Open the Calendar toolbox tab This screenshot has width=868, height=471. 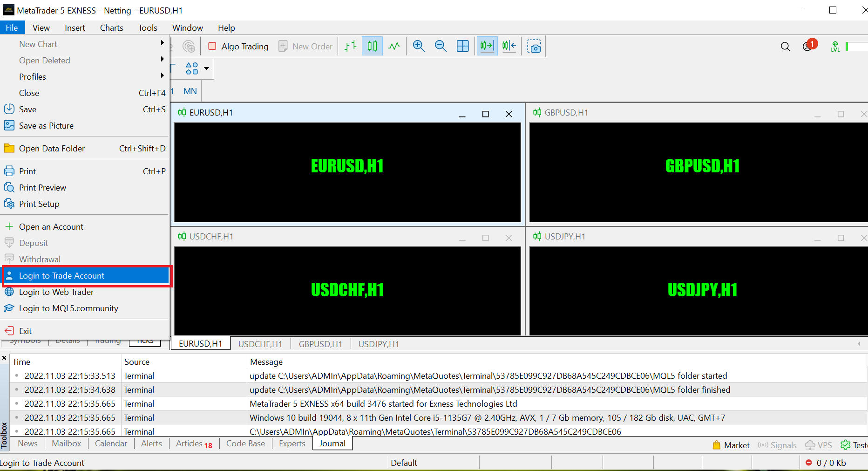(x=111, y=444)
